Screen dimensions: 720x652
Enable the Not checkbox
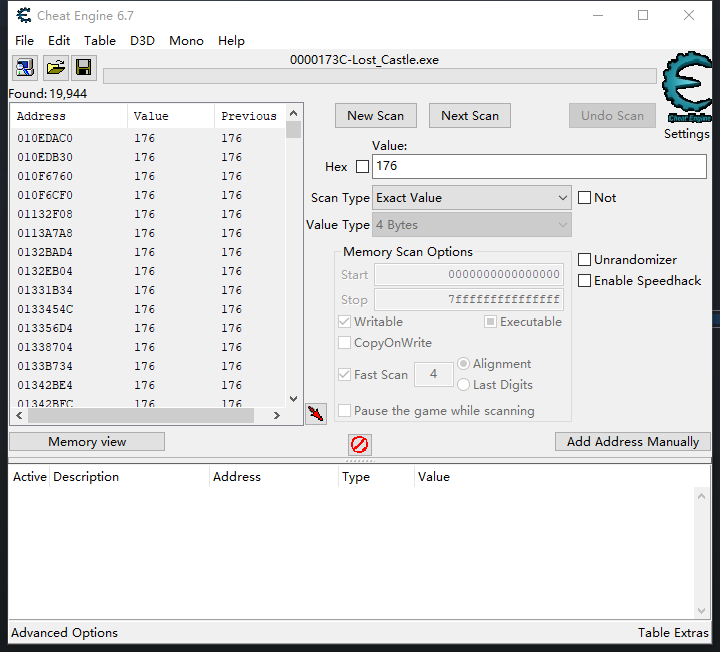pos(584,198)
